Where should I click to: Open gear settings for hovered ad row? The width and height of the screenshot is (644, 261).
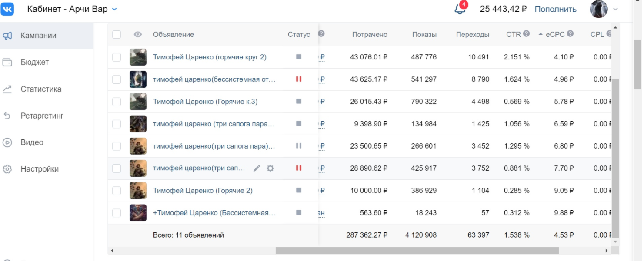pos(270,168)
